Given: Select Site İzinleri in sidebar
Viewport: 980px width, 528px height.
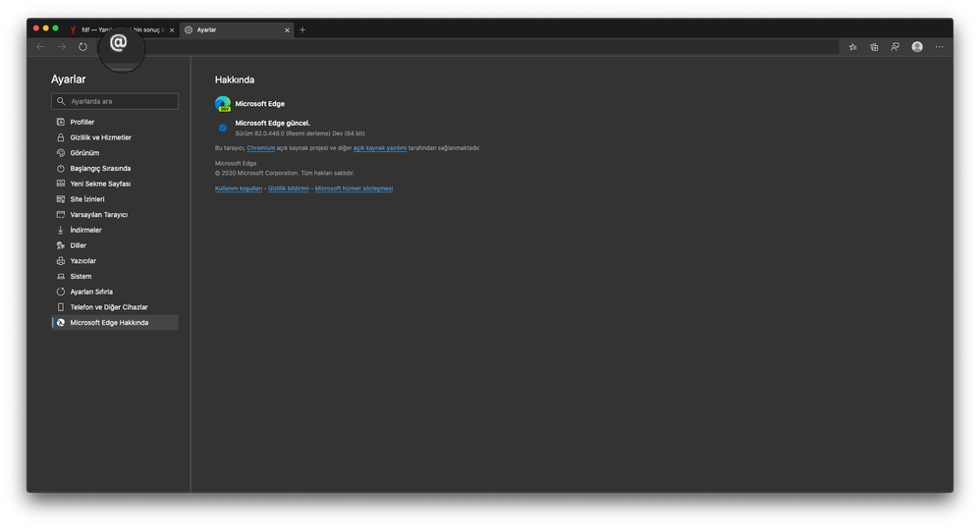Looking at the screenshot, I should (115, 198).
